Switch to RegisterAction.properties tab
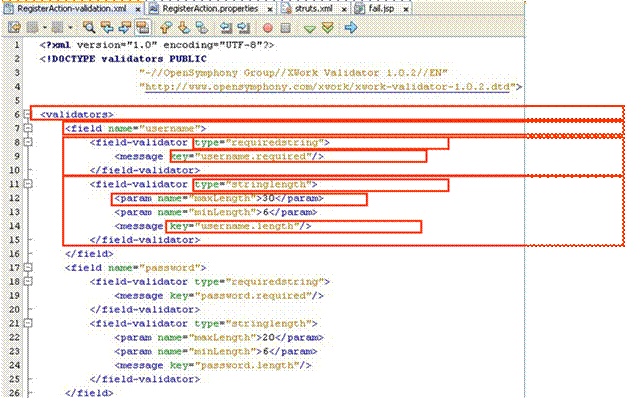 pyautogui.click(x=210, y=8)
